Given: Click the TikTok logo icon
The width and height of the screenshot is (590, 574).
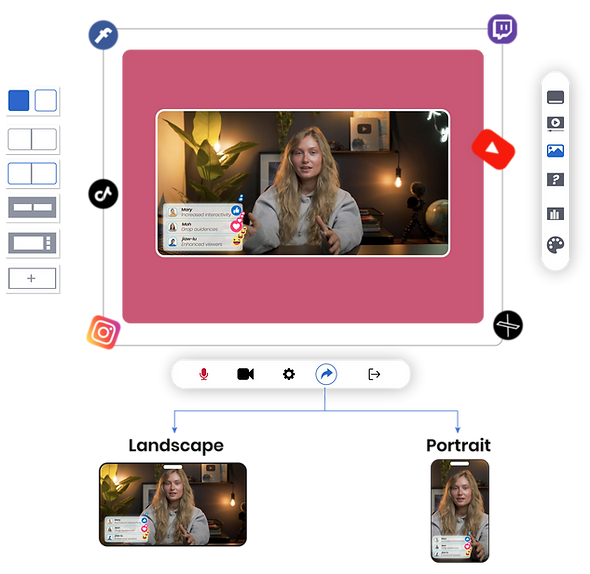Looking at the screenshot, I should 103,194.
